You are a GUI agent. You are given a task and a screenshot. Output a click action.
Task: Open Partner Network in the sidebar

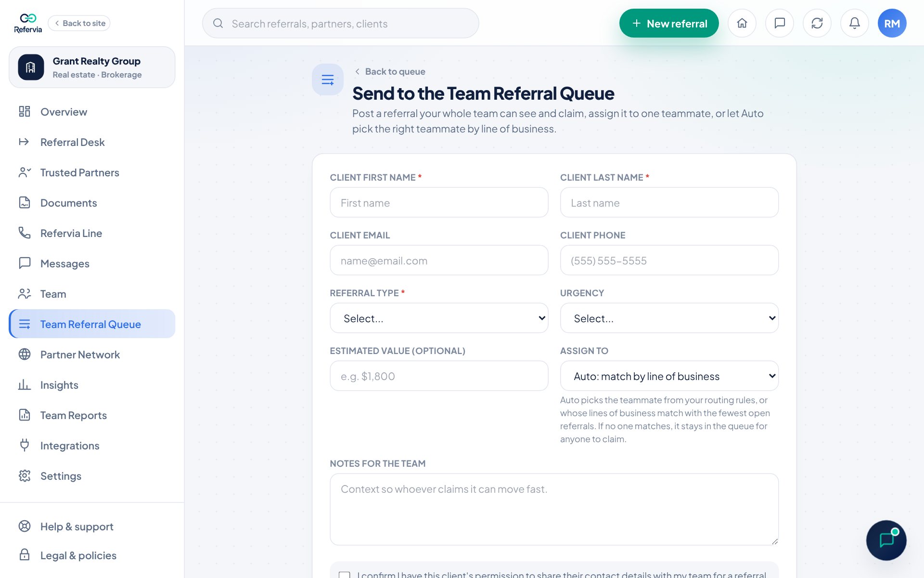[92, 355]
